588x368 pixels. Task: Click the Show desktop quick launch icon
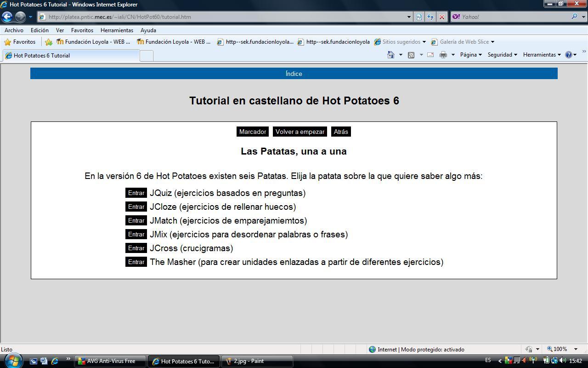(34, 361)
